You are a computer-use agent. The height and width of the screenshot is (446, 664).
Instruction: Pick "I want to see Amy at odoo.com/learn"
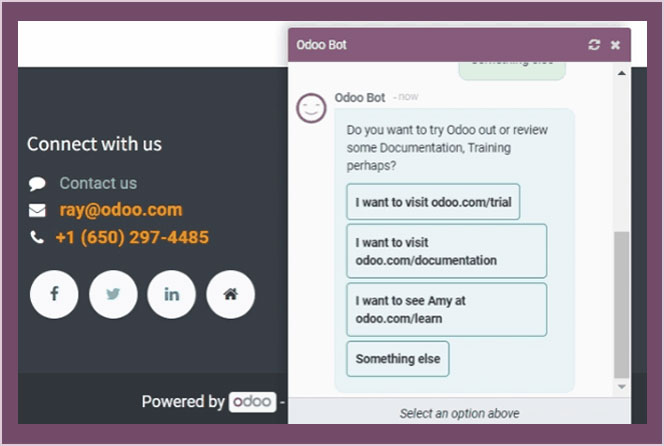[446, 310]
